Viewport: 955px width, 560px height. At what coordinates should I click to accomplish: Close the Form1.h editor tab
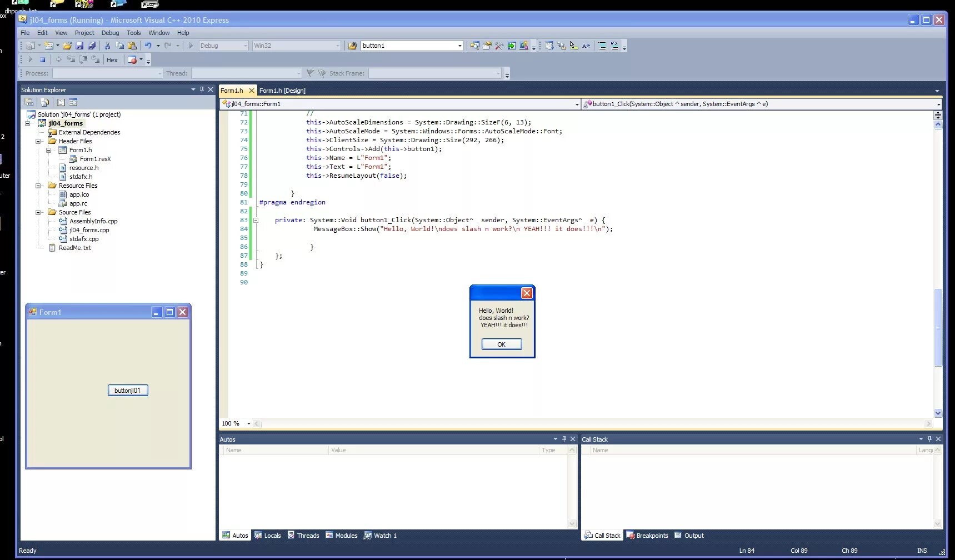coord(251,91)
